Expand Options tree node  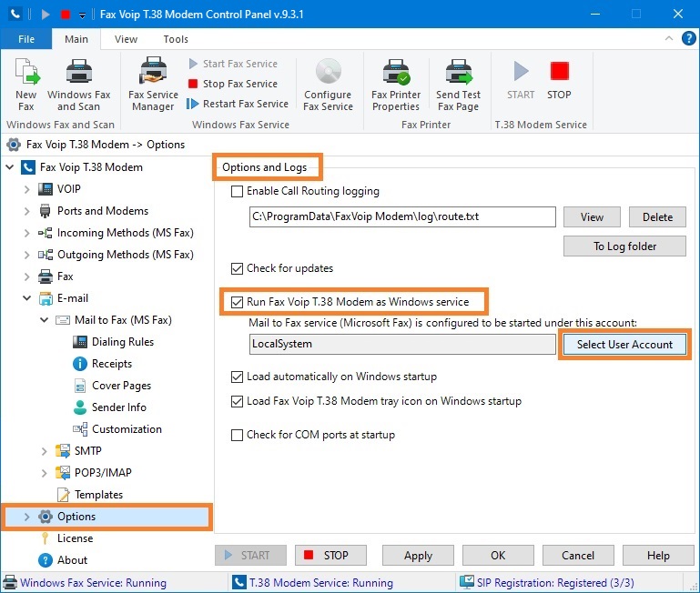26,517
